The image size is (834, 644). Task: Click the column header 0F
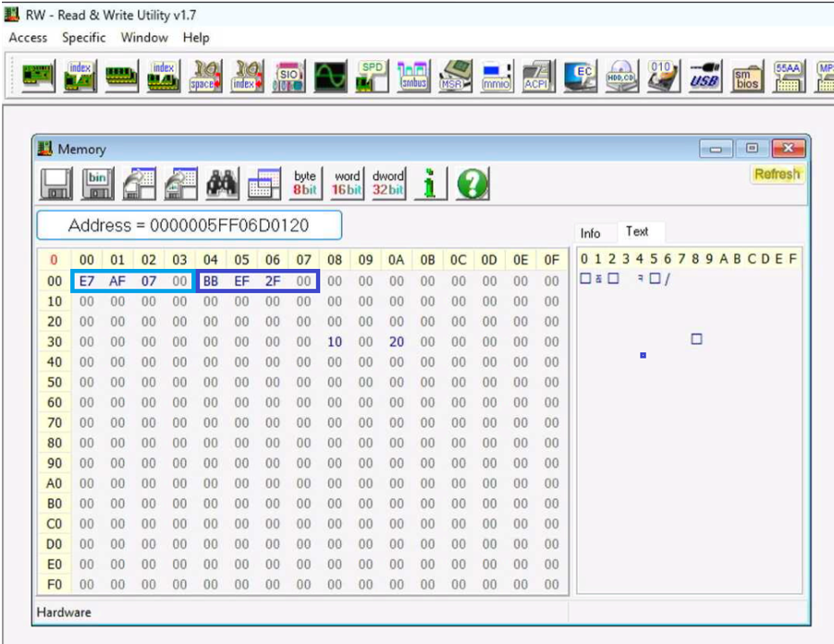[x=552, y=260]
